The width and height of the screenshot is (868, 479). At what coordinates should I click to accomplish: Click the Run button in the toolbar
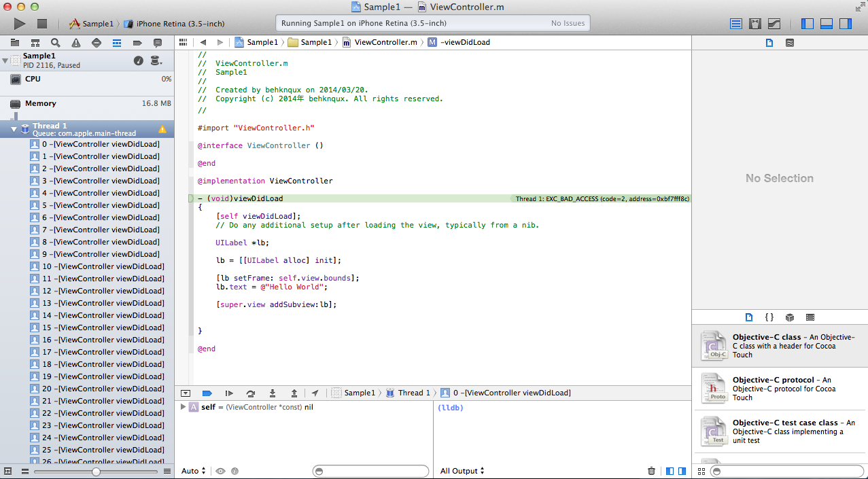[20, 24]
